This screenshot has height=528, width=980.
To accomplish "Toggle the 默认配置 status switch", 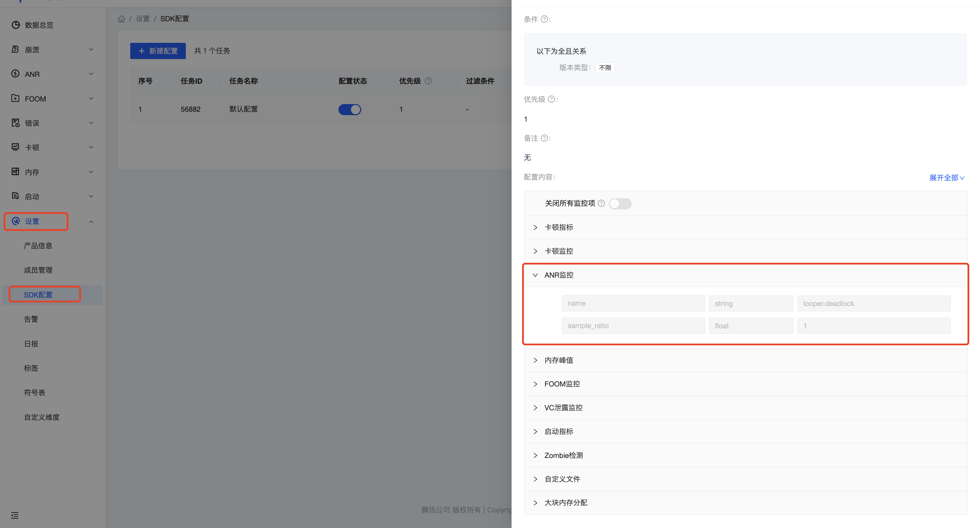I will tap(350, 109).
